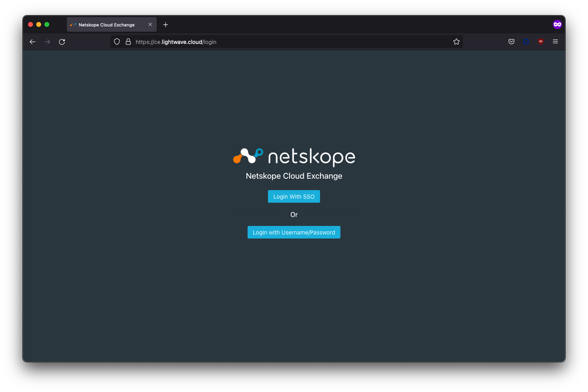Open the tracking protection shield panel
Viewport: 588px width, 392px height.
tap(117, 42)
